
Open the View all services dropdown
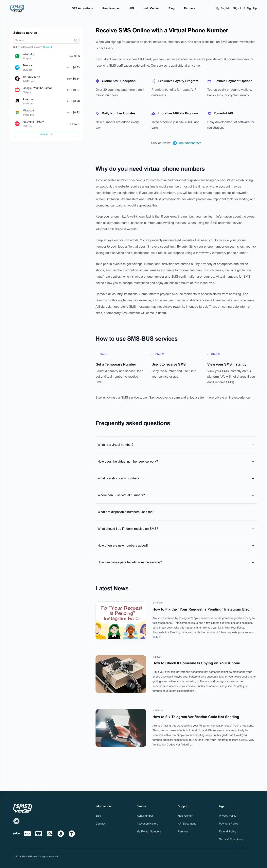point(46,134)
